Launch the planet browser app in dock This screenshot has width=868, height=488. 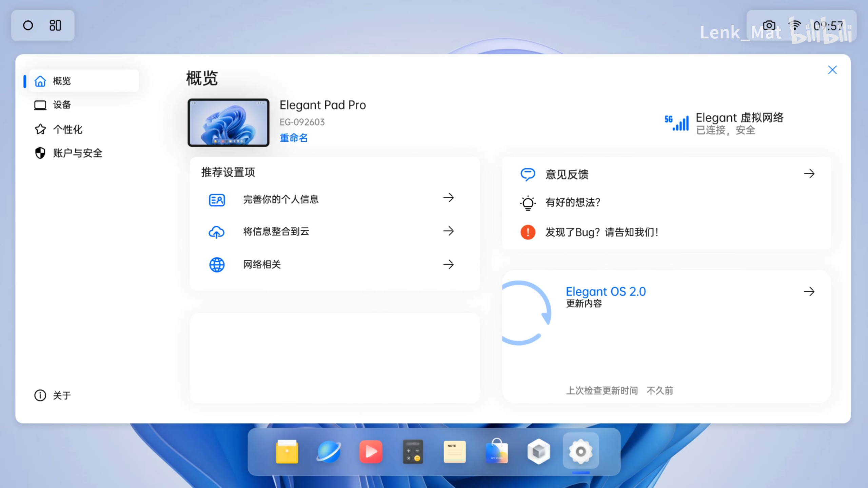click(329, 451)
